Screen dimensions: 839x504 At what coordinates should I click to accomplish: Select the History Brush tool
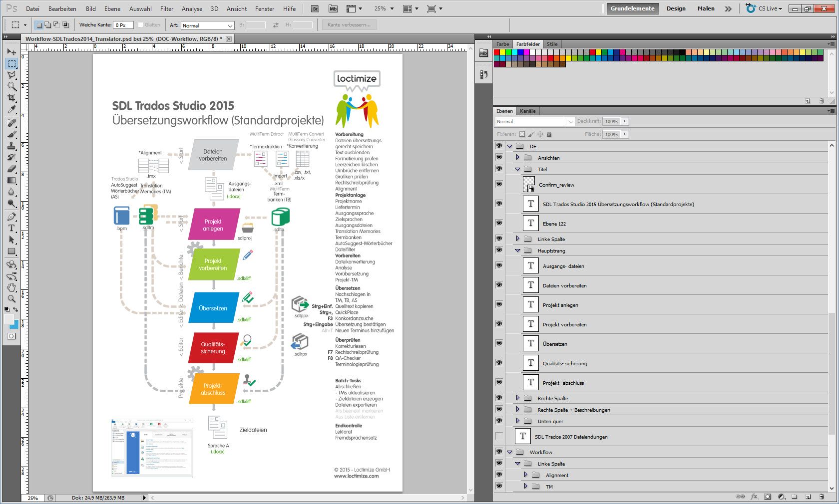[x=11, y=157]
